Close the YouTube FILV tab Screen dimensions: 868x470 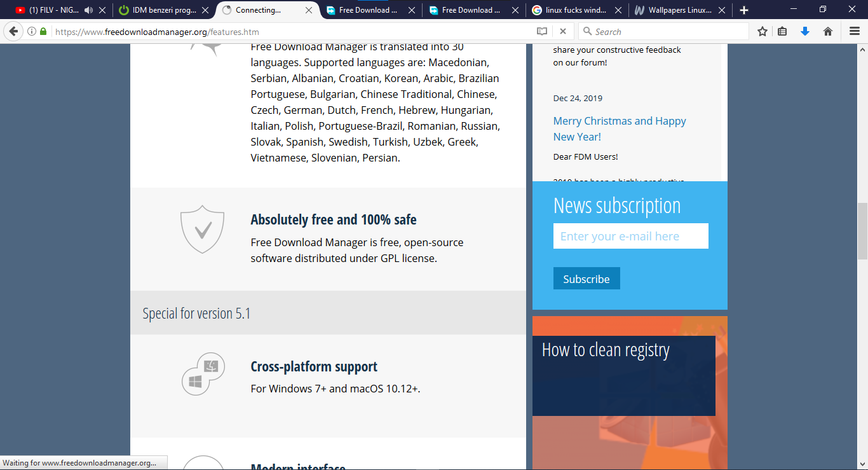coord(102,10)
